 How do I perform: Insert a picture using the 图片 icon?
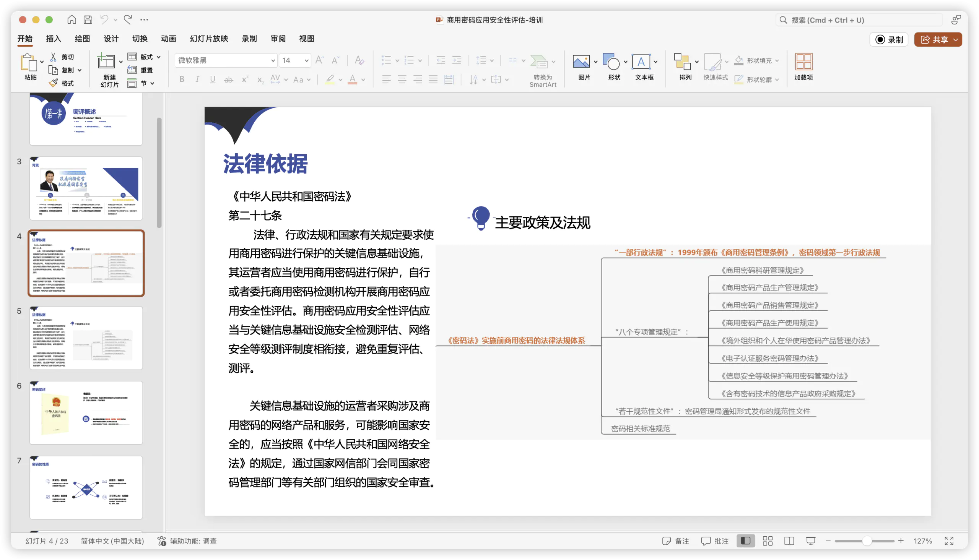click(x=581, y=62)
